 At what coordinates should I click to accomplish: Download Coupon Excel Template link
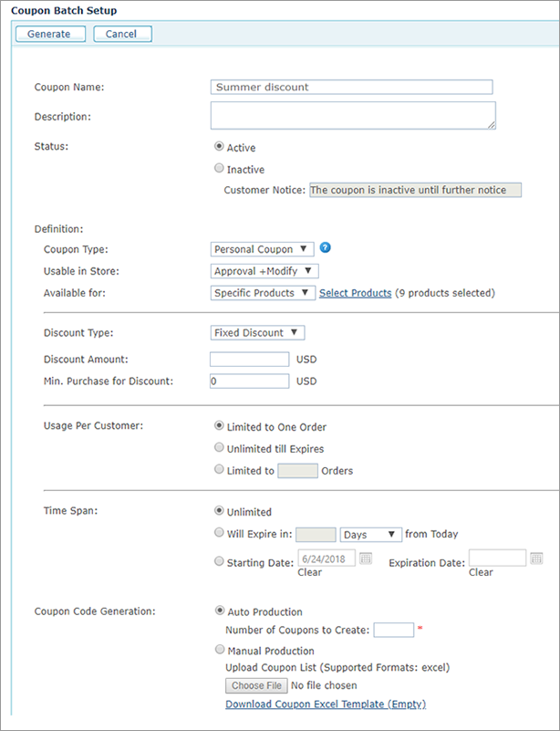pos(326,704)
